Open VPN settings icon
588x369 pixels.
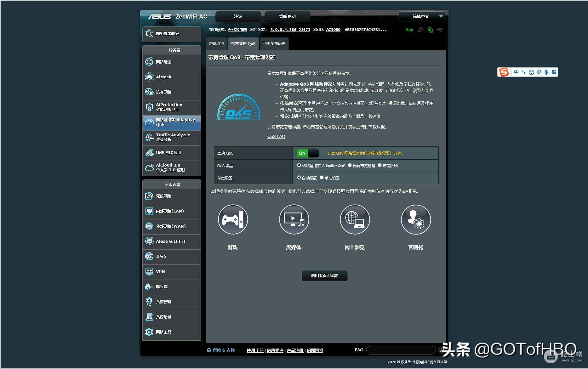coord(149,271)
